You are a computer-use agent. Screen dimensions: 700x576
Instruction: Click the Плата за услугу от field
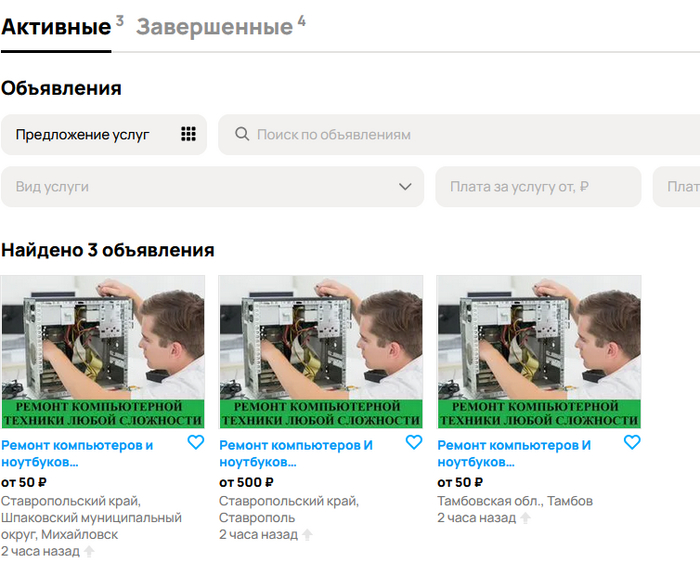coord(538,187)
